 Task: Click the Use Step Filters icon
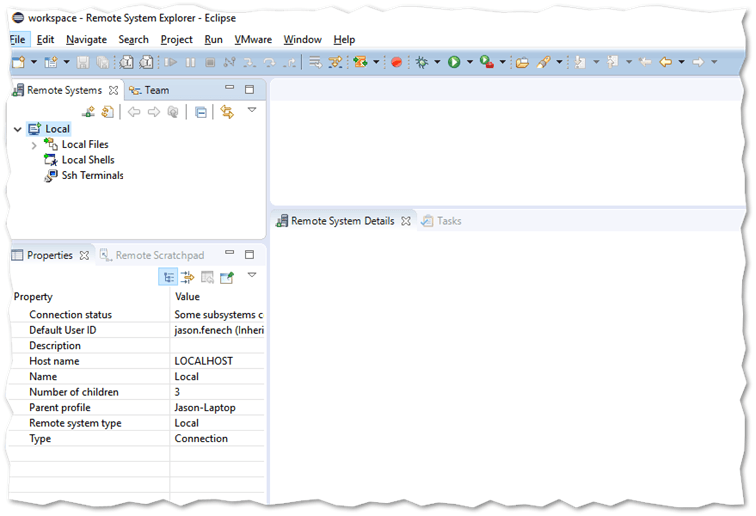[335, 62]
